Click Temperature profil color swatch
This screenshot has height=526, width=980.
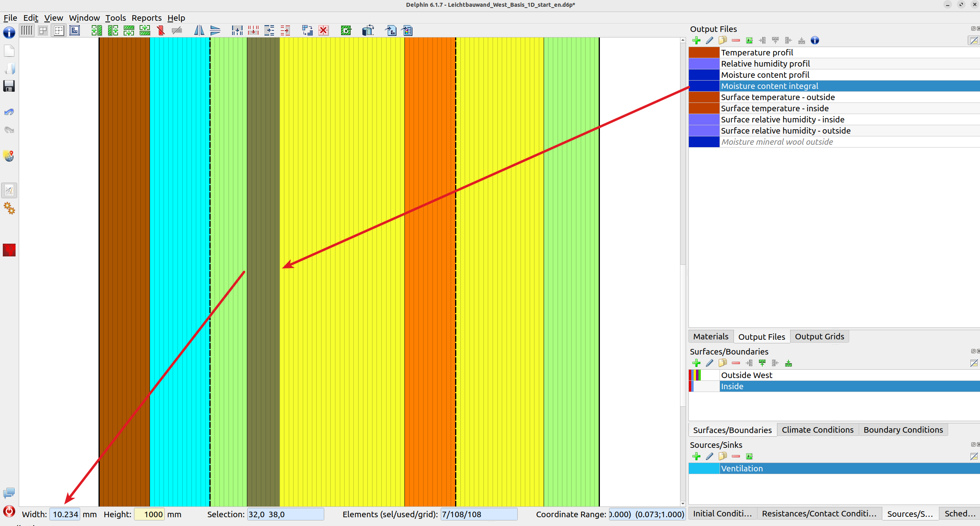point(704,53)
